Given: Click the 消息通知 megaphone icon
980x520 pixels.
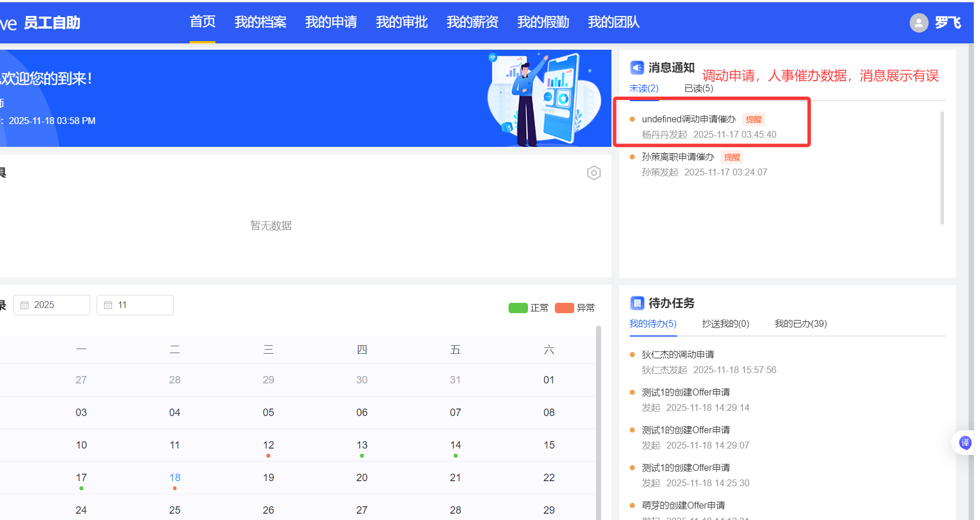Looking at the screenshot, I should (637, 68).
